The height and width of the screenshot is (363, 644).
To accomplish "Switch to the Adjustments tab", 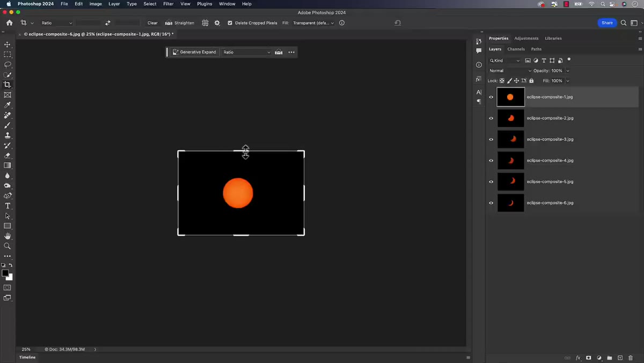I will coord(526,38).
